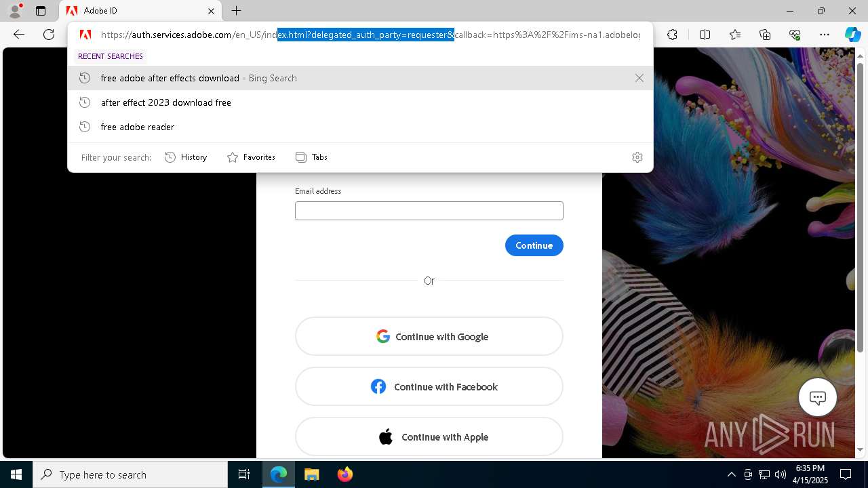
Task: Open the Extensions icon in toolbar
Action: point(672,35)
